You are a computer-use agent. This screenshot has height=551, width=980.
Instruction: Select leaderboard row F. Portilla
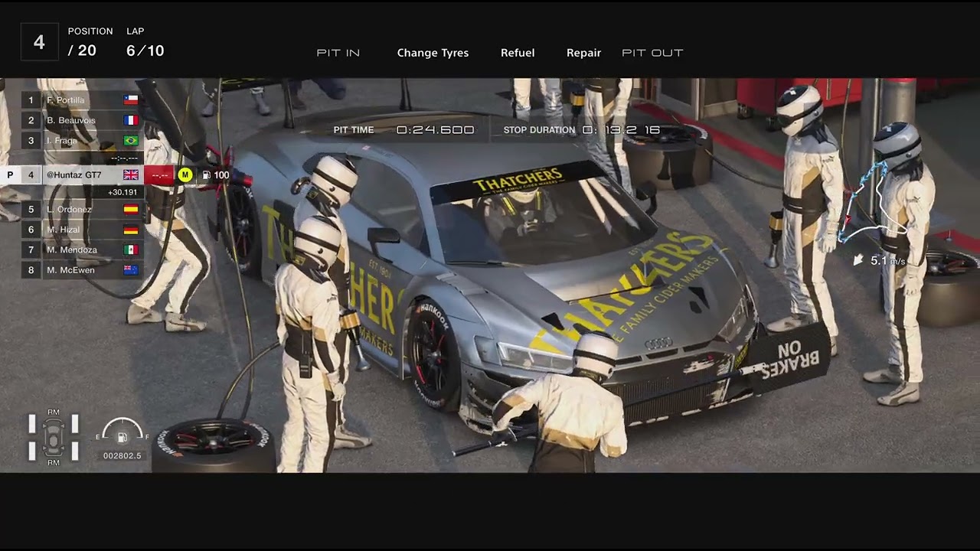pyautogui.click(x=82, y=100)
